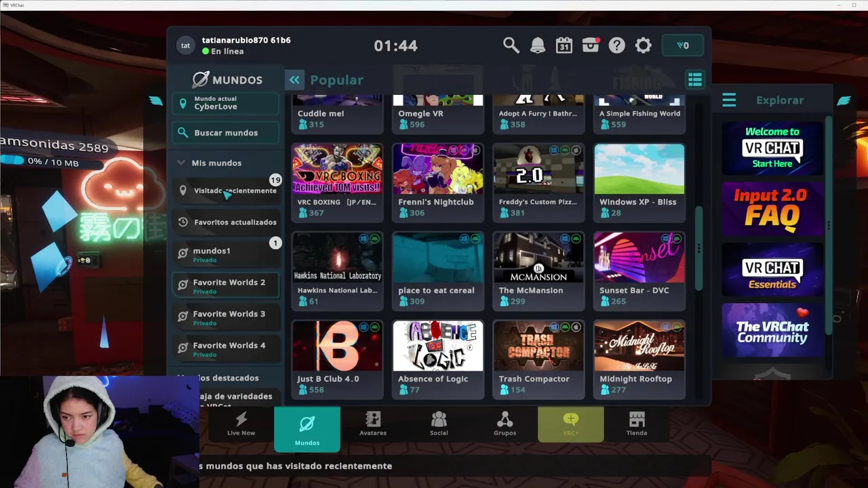This screenshot has width=868, height=488.
Task: Open notifications bell icon
Action: point(537,45)
